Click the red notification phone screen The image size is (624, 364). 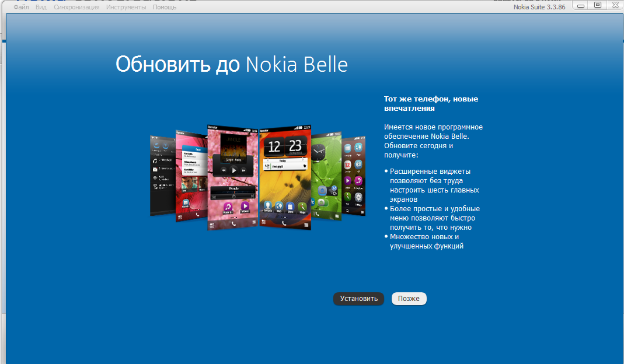(x=191, y=176)
